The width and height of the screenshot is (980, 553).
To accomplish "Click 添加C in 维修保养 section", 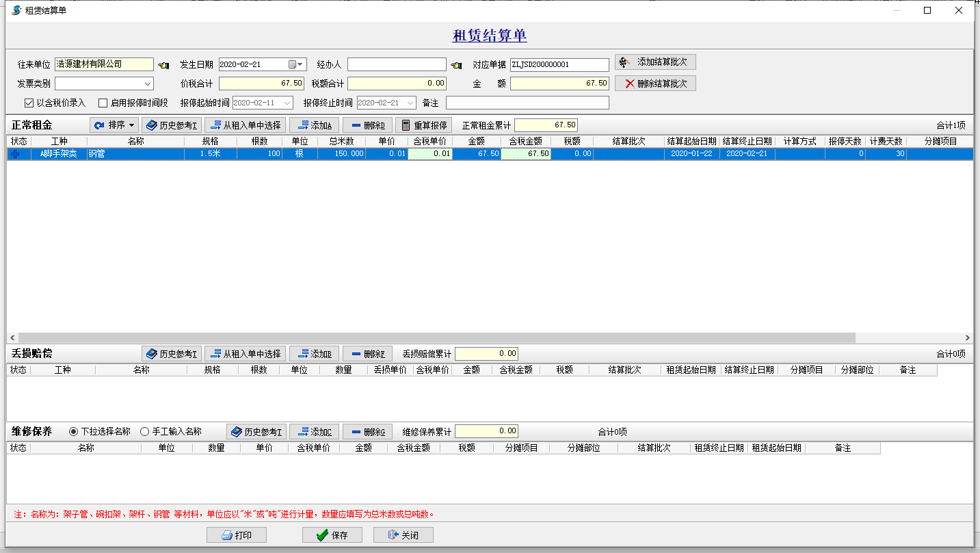I will [314, 432].
